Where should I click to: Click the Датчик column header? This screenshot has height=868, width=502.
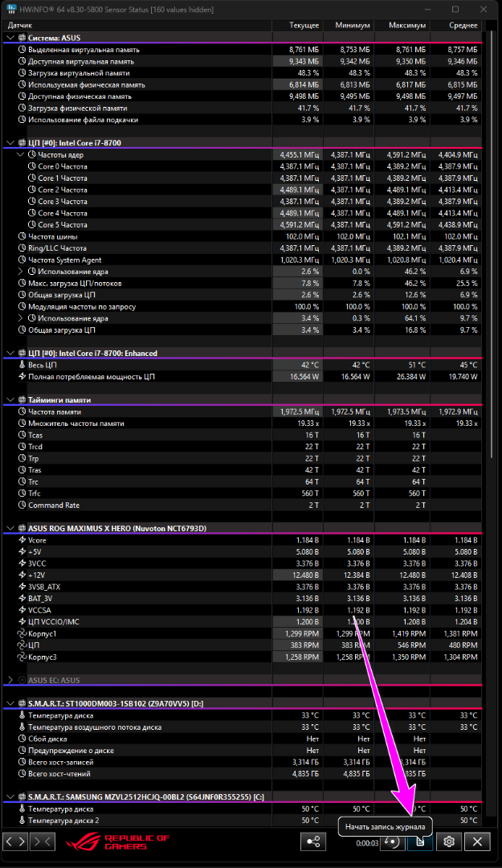(137, 26)
